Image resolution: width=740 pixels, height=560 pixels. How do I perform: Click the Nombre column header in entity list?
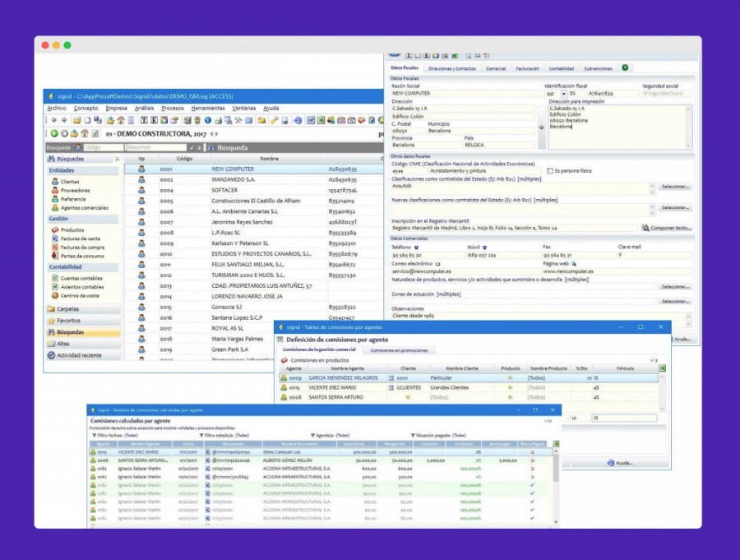(269, 159)
